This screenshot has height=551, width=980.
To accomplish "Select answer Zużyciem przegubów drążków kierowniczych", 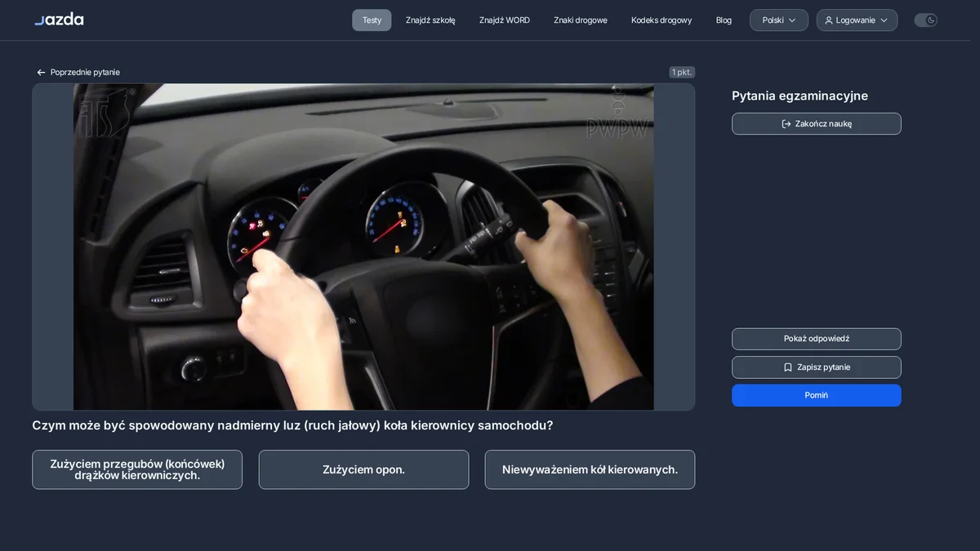I will click(137, 469).
